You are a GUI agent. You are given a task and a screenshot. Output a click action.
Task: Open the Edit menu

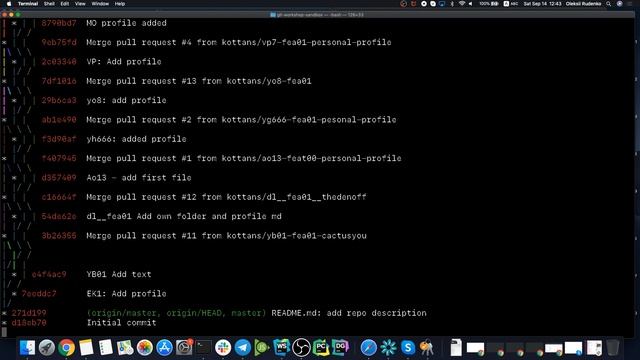click(x=64, y=4)
